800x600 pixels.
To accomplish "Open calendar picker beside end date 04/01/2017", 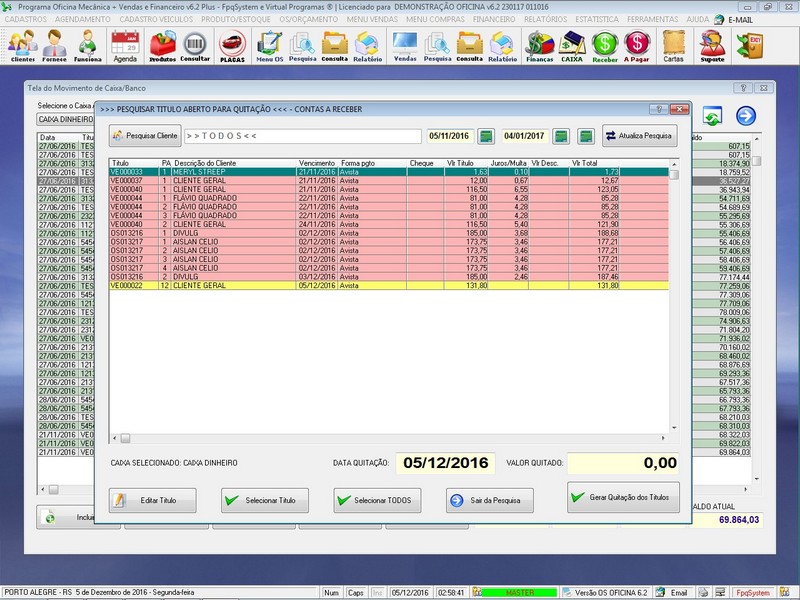I will [561, 136].
